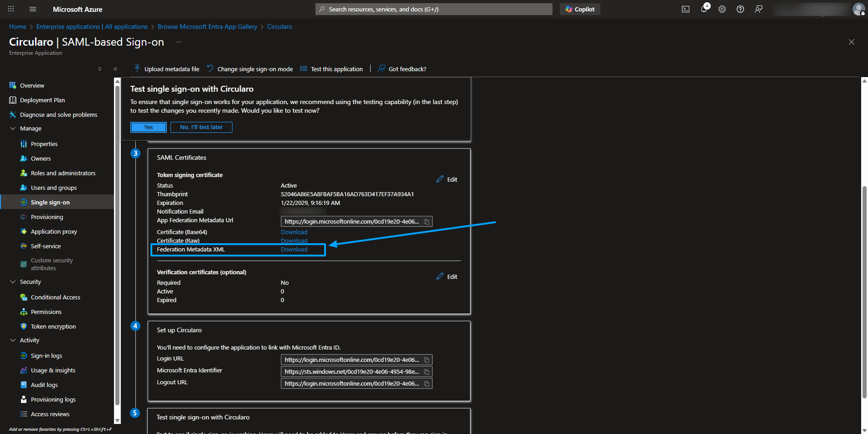Click Yes to test single sign-on
868x434 pixels.
click(149, 127)
